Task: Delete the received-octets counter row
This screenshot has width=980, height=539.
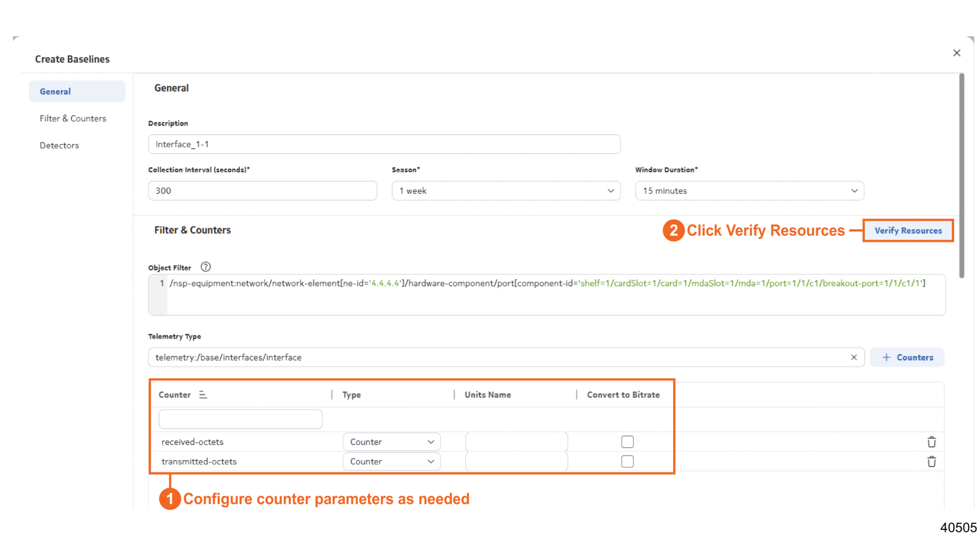Action: click(x=931, y=442)
